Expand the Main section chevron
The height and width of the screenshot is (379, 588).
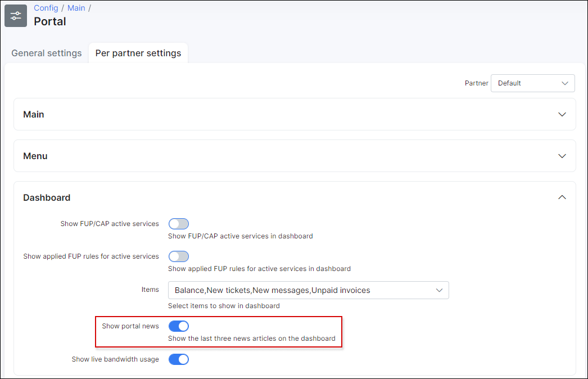562,115
